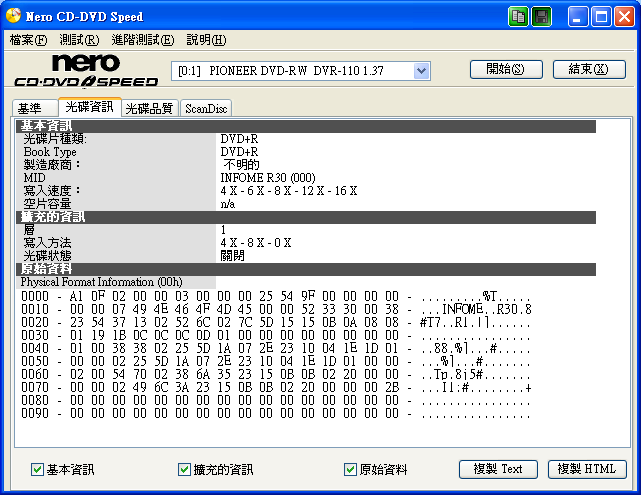Open the 進階測試(E) menu
The height and width of the screenshot is (495, 641).
tap(143, 40)
